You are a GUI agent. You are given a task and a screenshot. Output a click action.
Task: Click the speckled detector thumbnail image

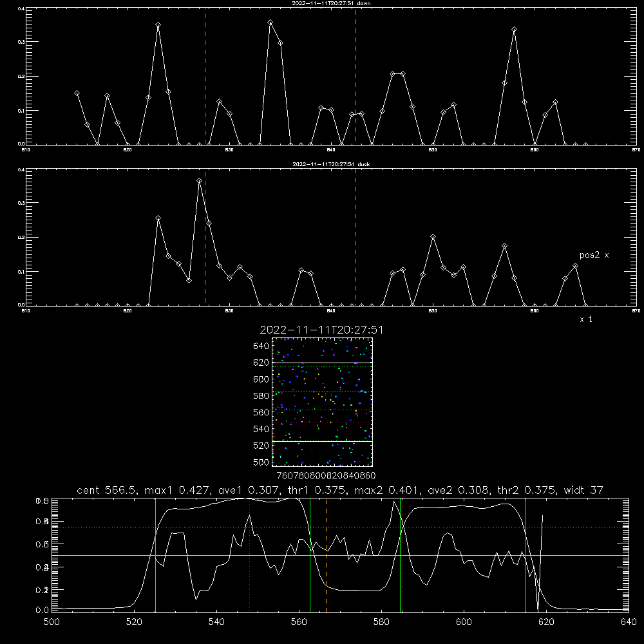(322, 402)
